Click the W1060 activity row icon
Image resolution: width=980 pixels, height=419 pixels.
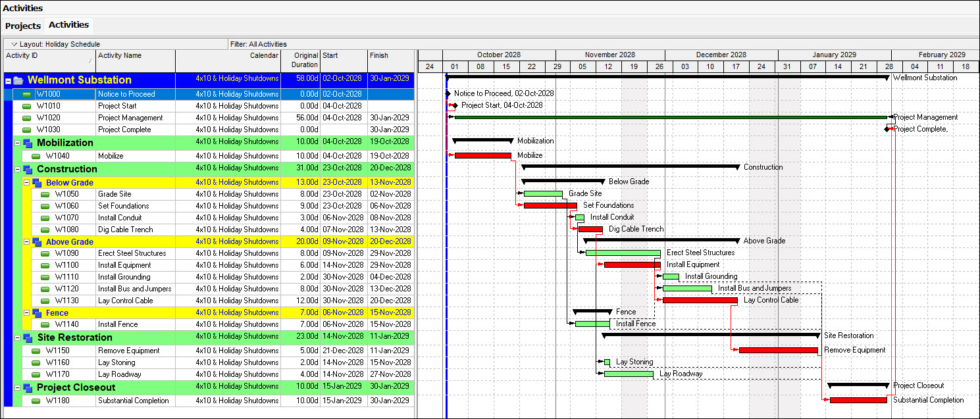click(45, 207)
